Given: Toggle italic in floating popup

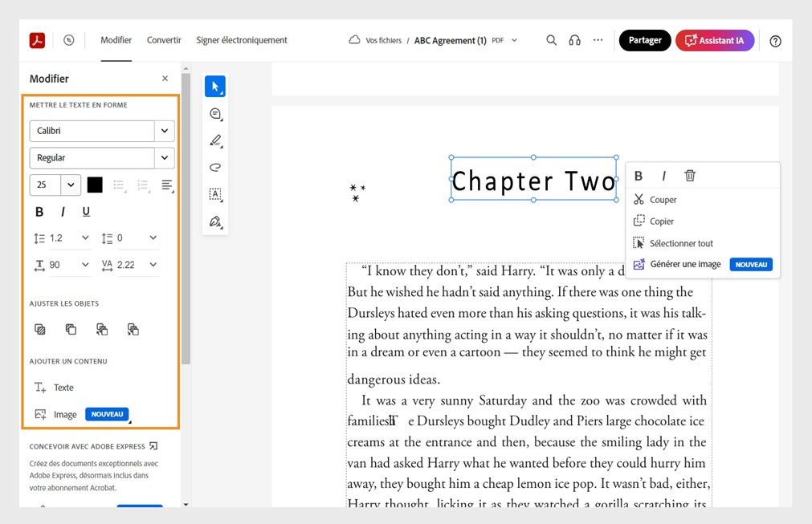Looking at the screenshot, I should tap(664, 176).
